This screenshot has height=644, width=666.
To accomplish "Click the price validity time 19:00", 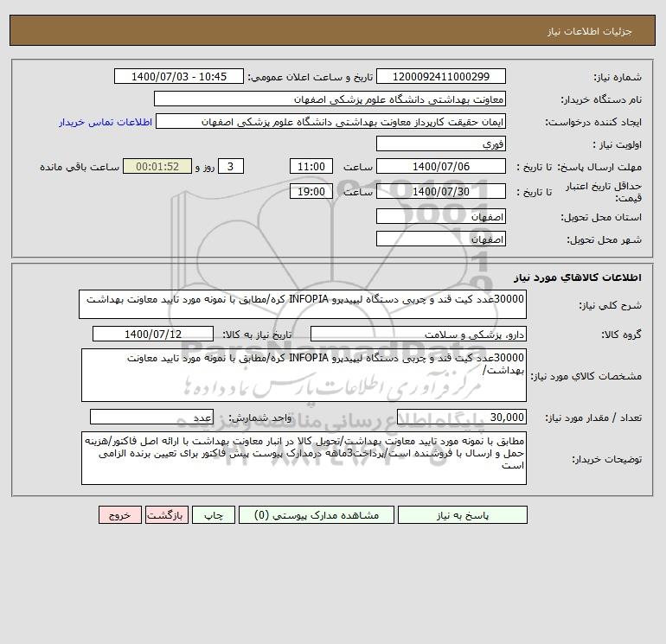I will (311, 191).
